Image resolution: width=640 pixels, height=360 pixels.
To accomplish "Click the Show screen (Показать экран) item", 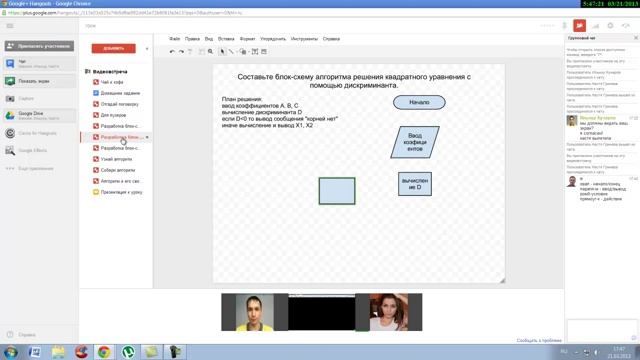I will point(39,81).
